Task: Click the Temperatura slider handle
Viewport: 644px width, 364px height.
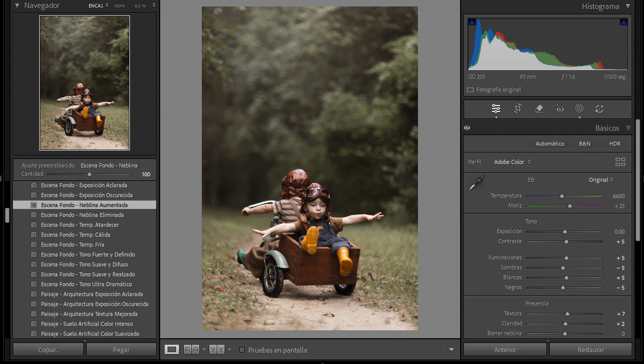Action: (562, 196)
